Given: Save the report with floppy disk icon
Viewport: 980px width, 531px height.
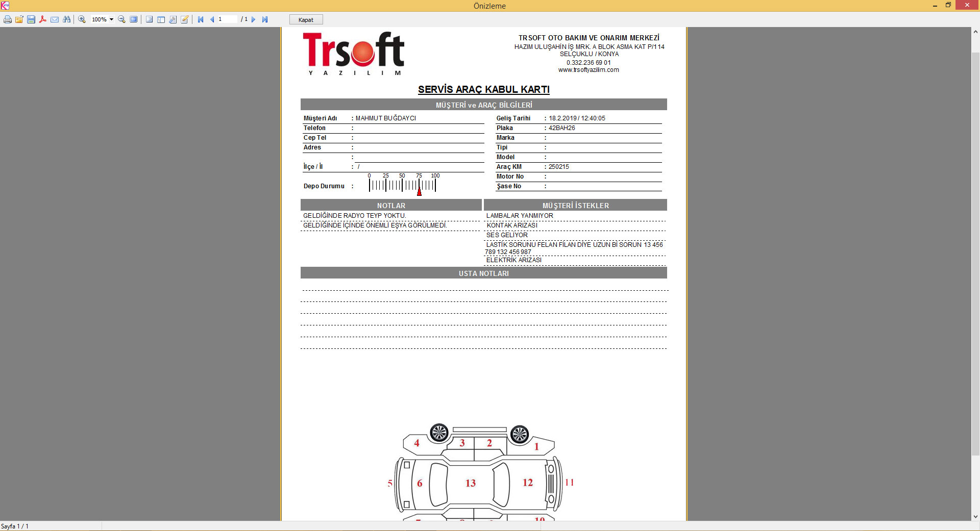Looking at the screenshot, I should (31, 19).
